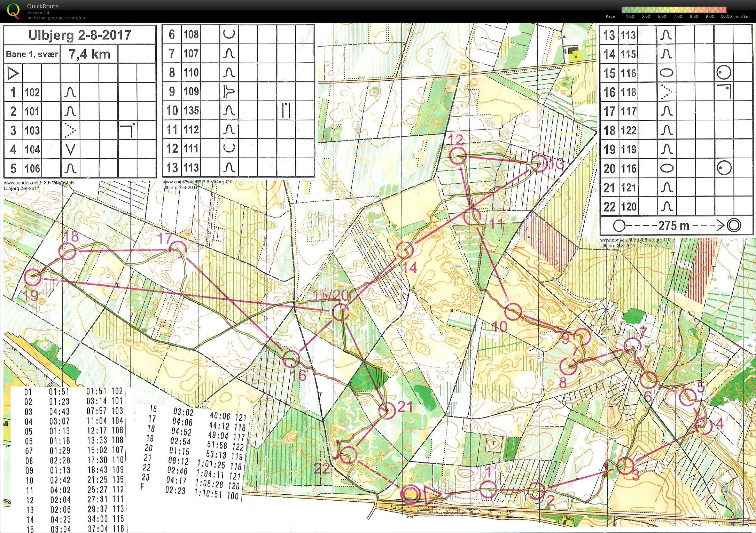Click the 'Bane 1, svær' label
The width and height of the screenshot is (756, 533).
tap(32, 54)
